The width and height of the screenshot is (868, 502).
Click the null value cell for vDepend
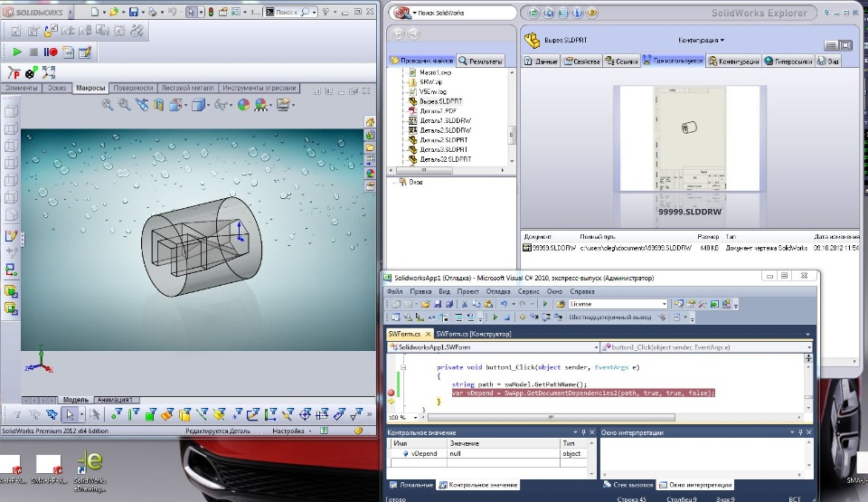tap(504, 453)
